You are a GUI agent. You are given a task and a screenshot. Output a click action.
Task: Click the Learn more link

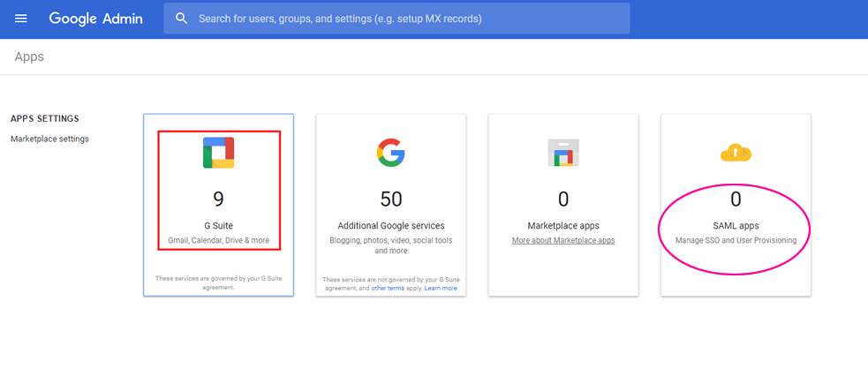click(441, 289)
